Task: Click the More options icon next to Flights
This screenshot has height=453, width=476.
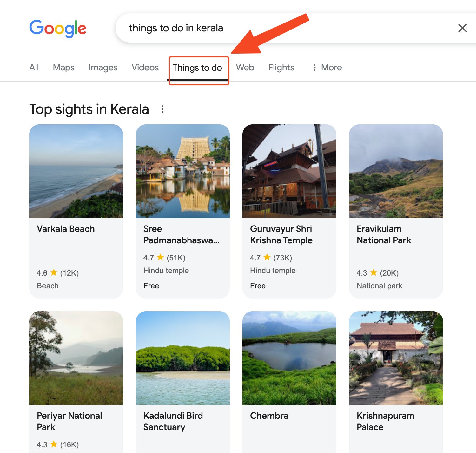Action: coord(314,67)
